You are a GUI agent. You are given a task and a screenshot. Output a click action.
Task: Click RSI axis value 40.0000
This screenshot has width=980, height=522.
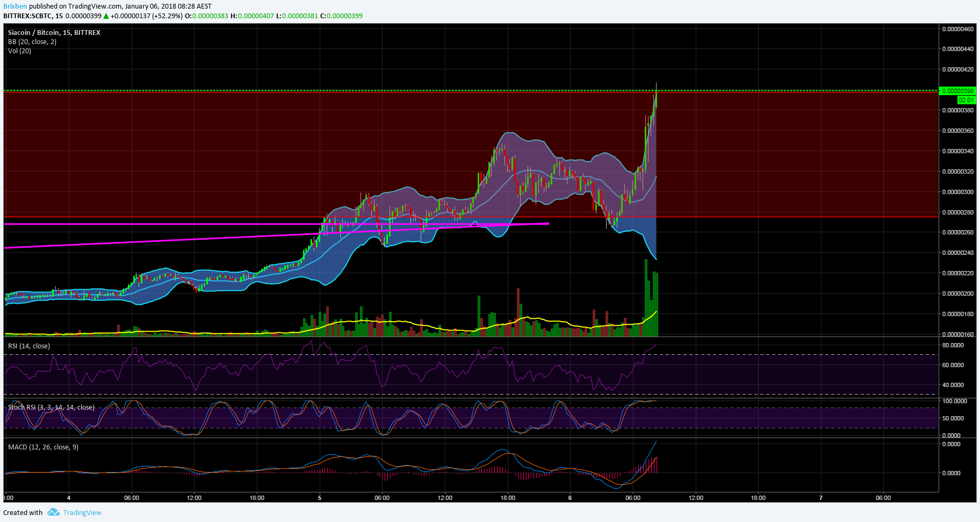[x=953, y=385]
